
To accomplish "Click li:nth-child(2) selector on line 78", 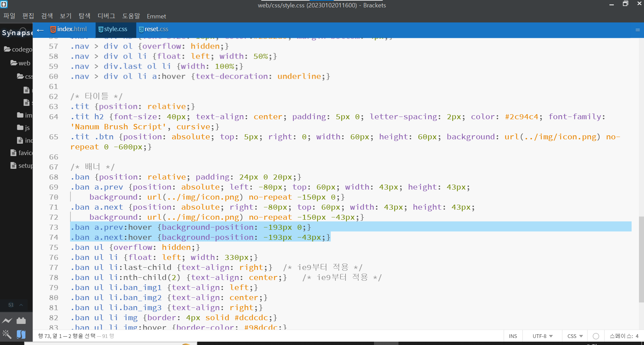I will [145, 278].
